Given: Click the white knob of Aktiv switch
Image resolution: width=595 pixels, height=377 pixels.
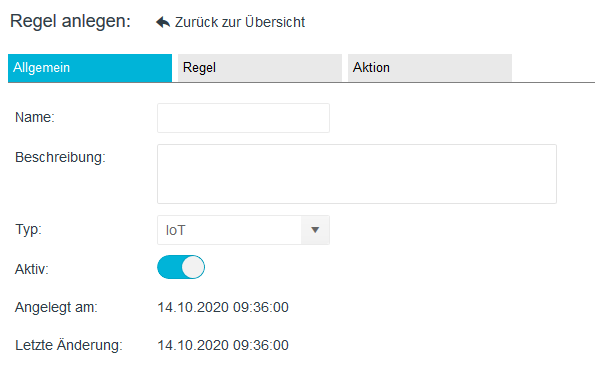Looking at the screenshot, I should tap(193, 267).
